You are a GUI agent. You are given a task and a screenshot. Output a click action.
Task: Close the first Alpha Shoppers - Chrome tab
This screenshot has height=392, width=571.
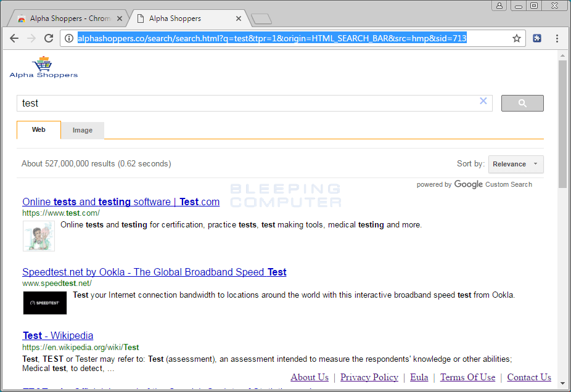point(120,18)
